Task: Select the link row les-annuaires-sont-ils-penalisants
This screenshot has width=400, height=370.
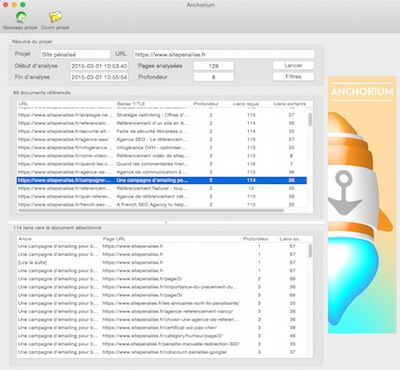Action: [x=162, y=303]
